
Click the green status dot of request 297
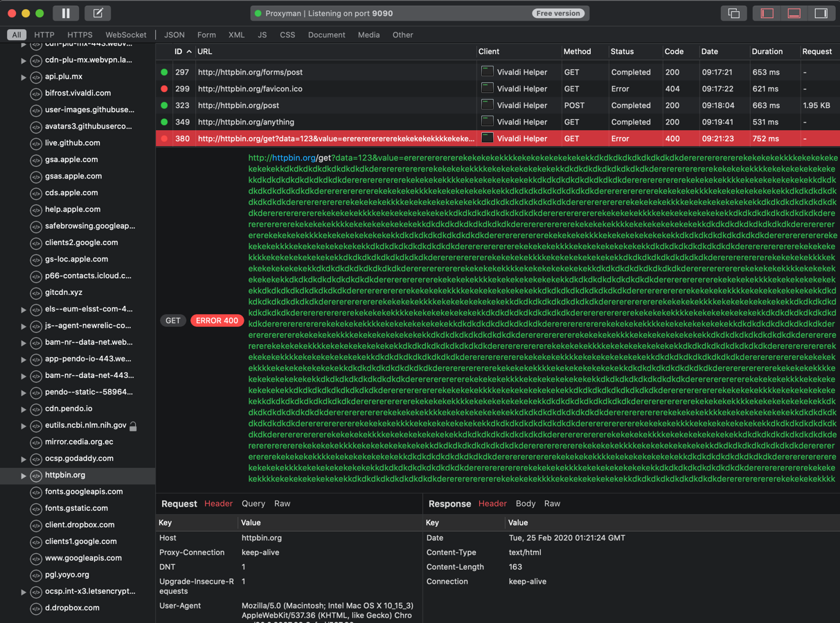click(x=164, y=72)
